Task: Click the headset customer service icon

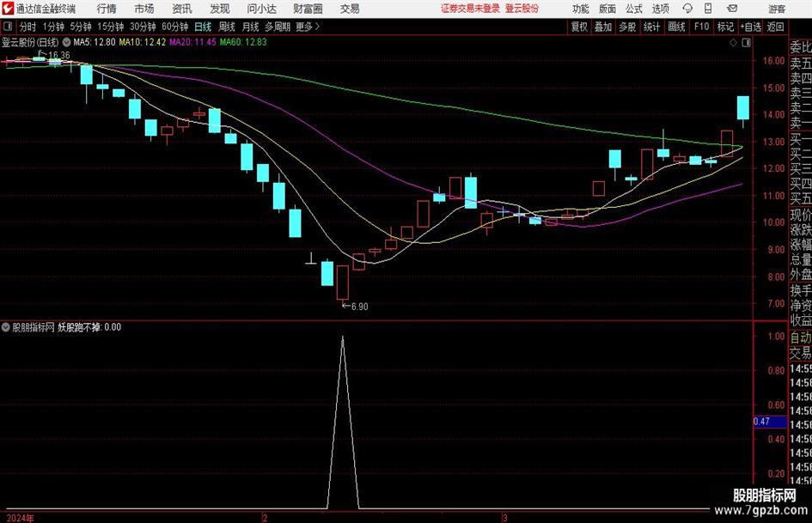Action: 687,9
